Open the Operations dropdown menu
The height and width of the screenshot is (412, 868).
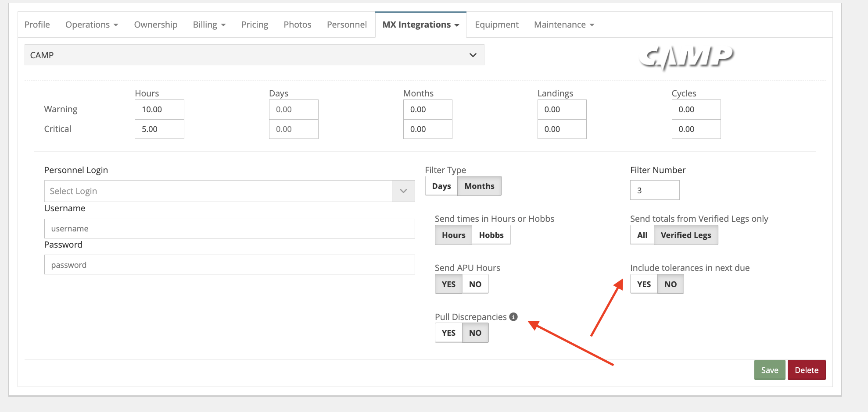[x=92, y=25]
